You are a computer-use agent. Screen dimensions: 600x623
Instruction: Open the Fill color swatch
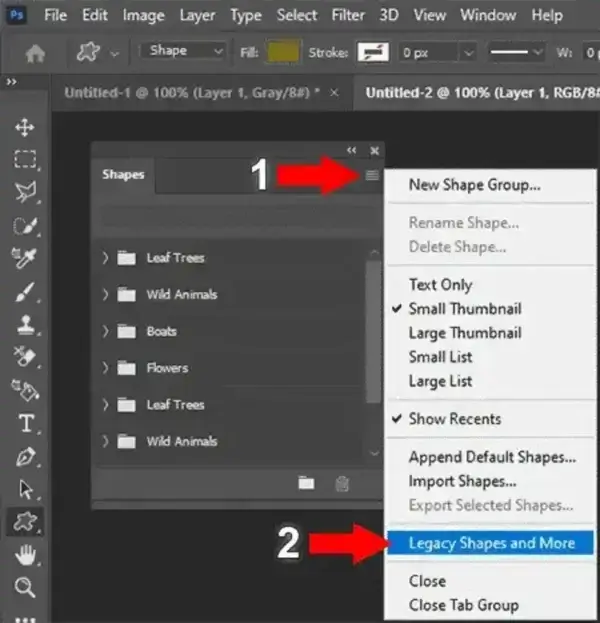tap(283, 52)
